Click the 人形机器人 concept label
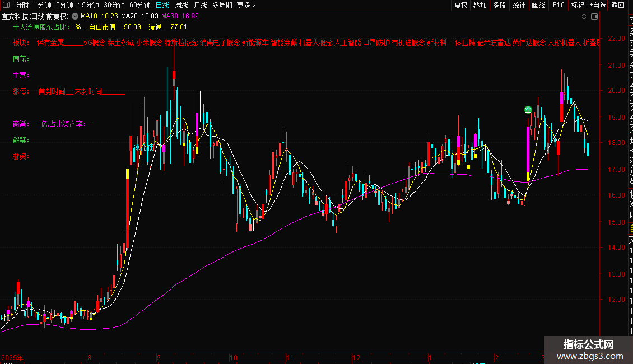The image size is (633, 364). [564, 43]
